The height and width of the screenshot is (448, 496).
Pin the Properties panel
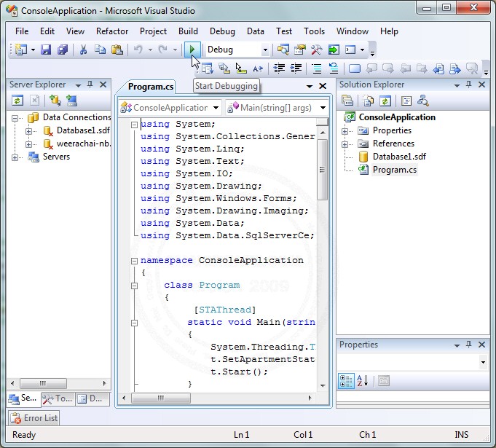469,345
